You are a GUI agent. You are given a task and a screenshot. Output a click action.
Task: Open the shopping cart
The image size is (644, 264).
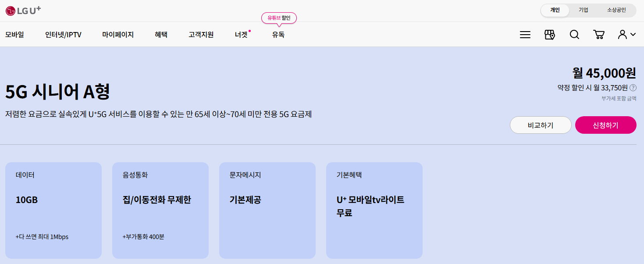(599, 34)
